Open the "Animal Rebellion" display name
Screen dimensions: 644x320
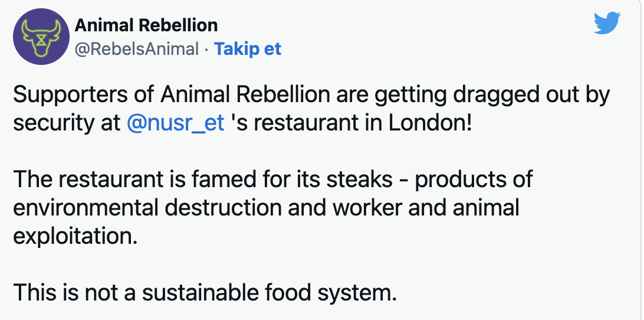pyautogui.click(x=146, y=25)
